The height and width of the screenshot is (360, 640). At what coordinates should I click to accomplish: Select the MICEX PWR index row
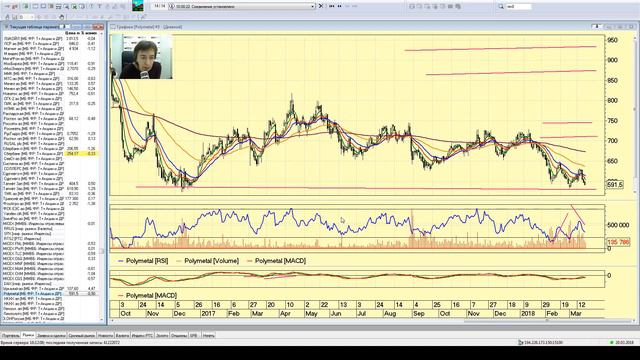point(50,248)
